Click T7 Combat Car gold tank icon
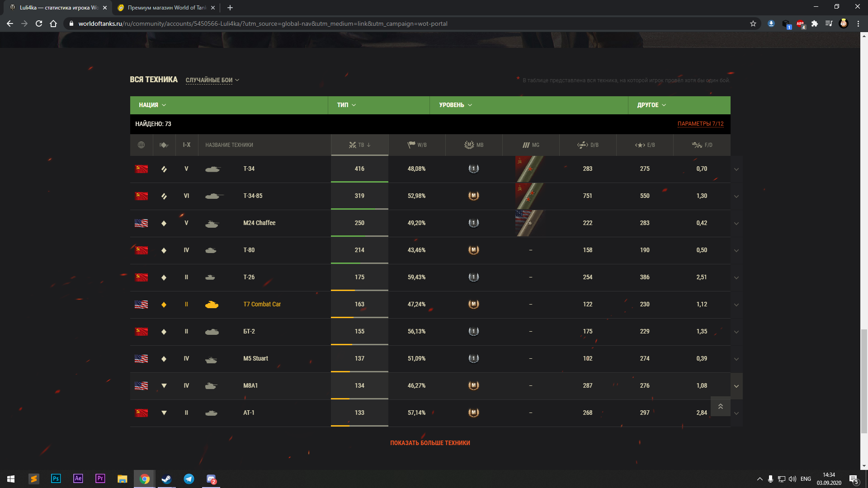The image size is (868, 488). tap(212, 305)
